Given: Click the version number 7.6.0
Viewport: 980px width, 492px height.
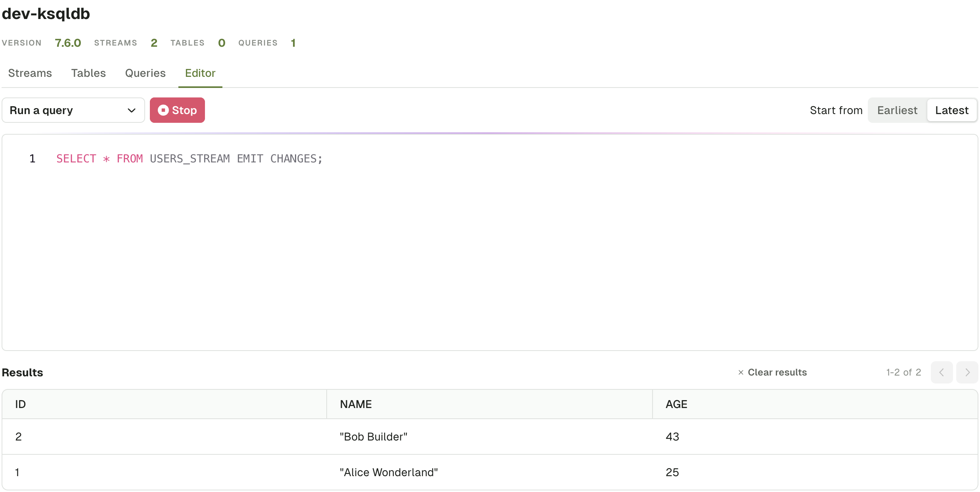Looking at the screenshot, I should coord(68,43).
